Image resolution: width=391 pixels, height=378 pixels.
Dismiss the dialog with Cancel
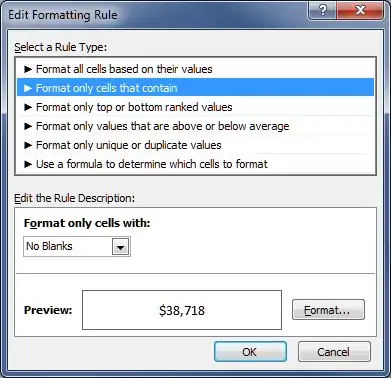point(334,352)
